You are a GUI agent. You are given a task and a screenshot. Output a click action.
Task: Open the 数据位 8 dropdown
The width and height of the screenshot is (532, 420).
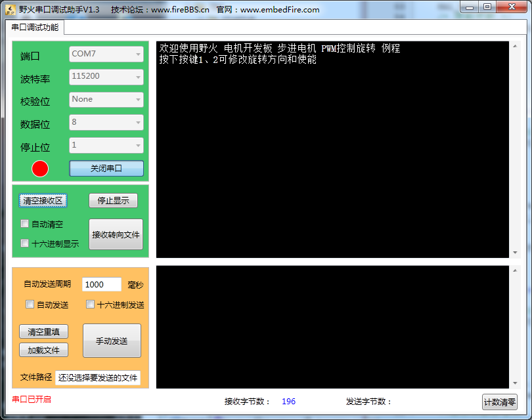(x=106, y=122)
